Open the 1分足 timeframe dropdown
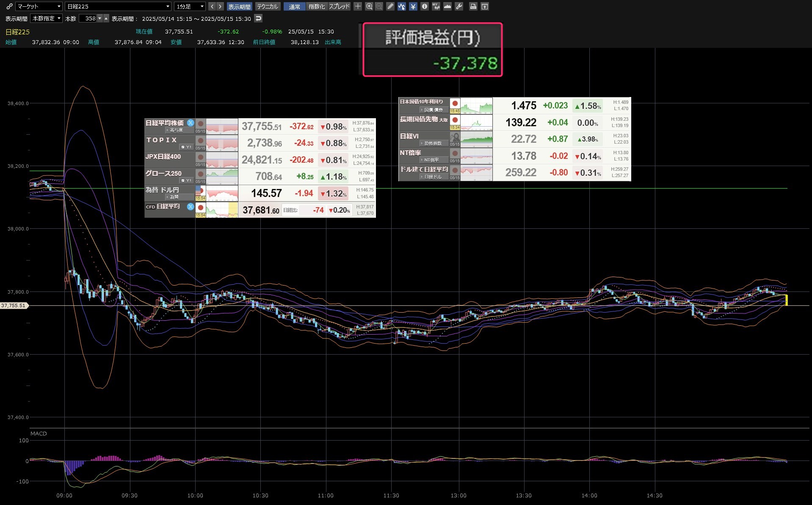The width and height of the screenshot is (812, 505). pyautogui.click(x=190, y=6)
